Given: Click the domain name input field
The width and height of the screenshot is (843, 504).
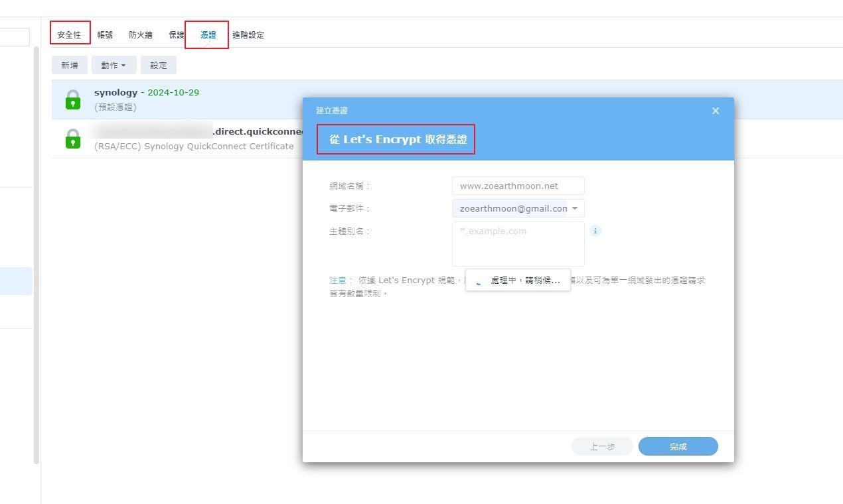Looking at the screenshot, I should (x=518, y=186).
